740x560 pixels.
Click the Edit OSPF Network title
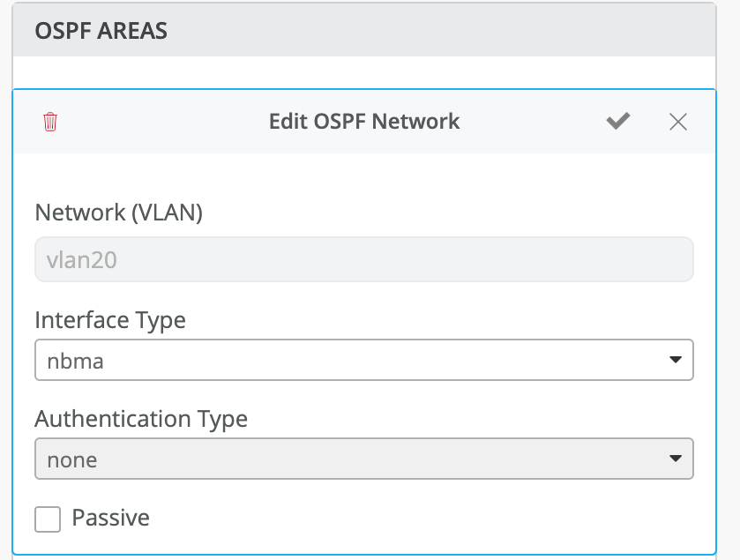(363, 122)
